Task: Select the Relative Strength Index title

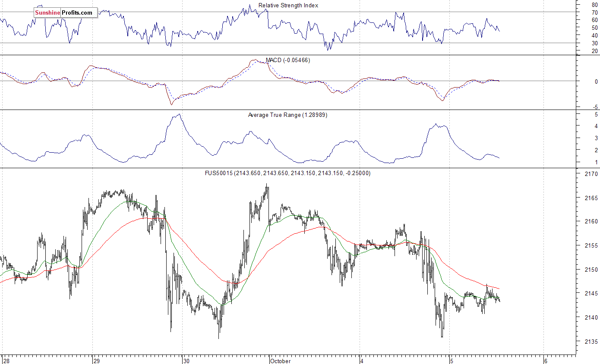Action: coord(288,6)
